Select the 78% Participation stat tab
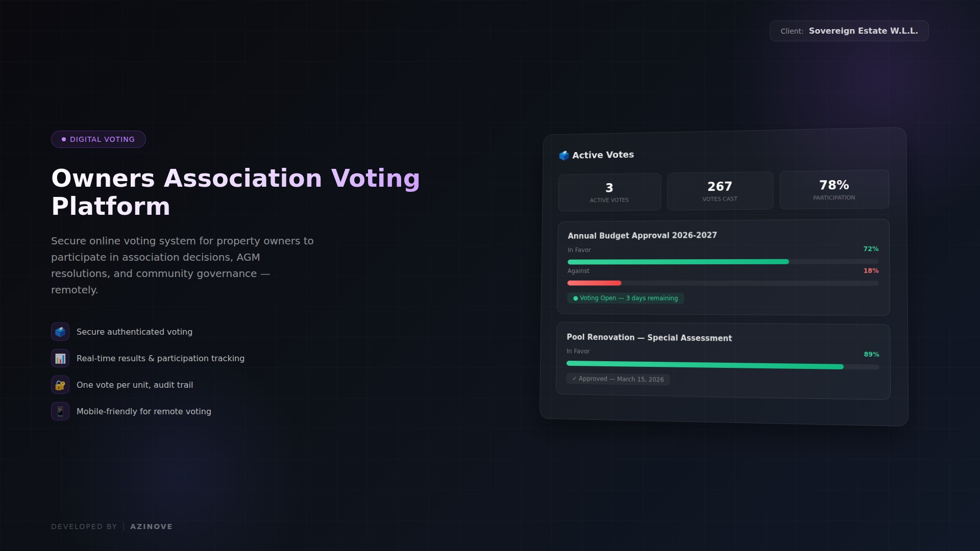The height and width of the screenshot is (551, 980). click(x=834, y=189)
